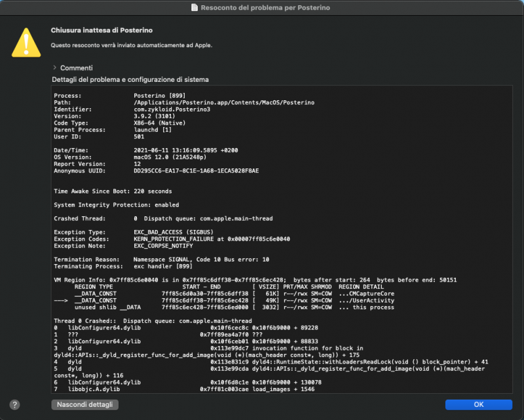The height and width of the screenshot is (420, 524).
Task: Click the libobjc.A.dylib load_images stack frame
Action: (x=183, y=389)
